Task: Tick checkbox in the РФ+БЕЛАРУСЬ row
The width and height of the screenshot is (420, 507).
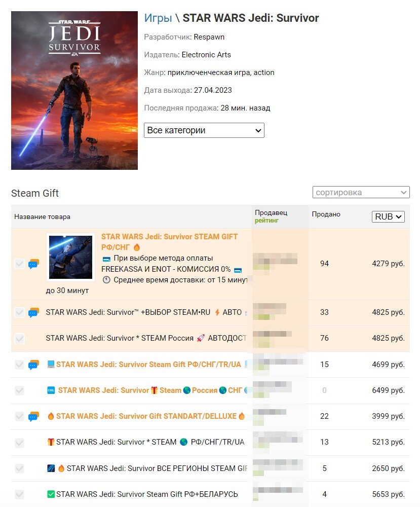Action: (19, 494)
